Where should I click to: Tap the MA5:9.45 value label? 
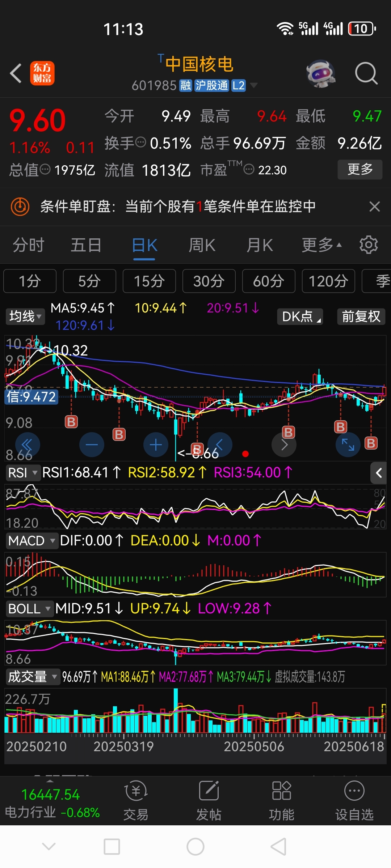pos(83,308)
